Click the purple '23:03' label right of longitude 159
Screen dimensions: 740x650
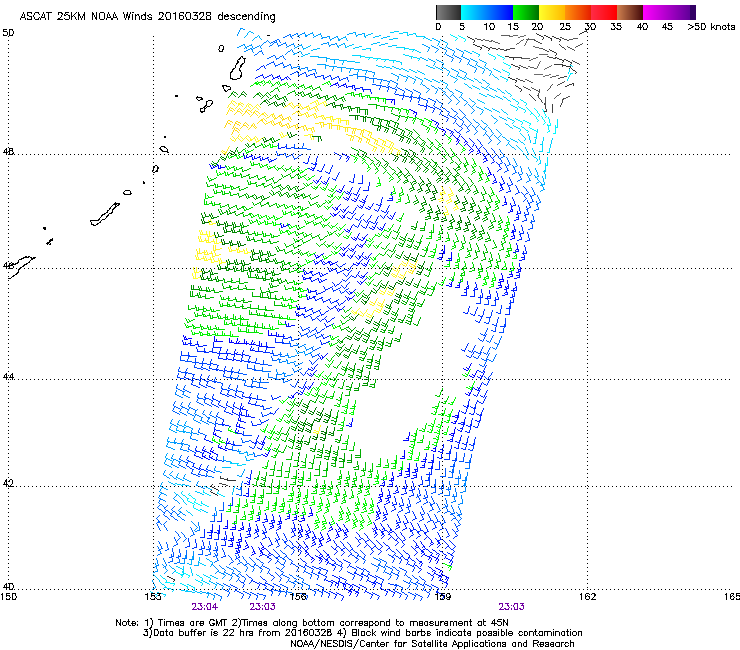click(x=512, y=607)
